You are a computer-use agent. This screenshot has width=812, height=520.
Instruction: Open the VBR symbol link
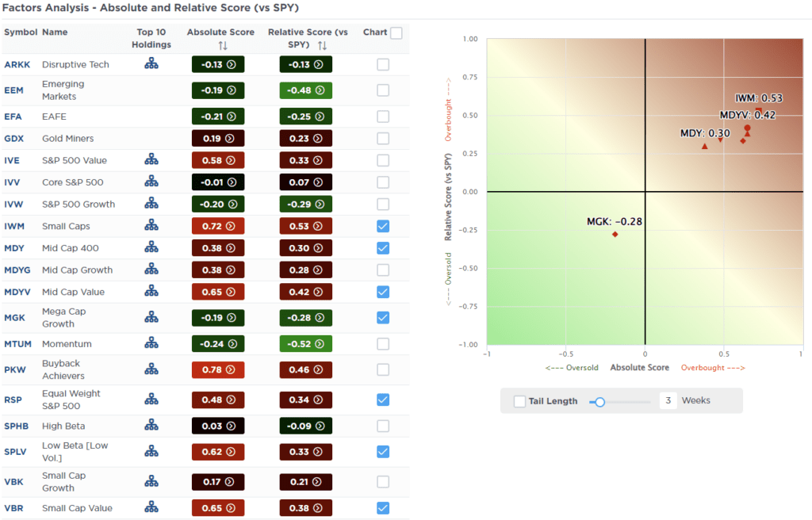coord(13,508)
